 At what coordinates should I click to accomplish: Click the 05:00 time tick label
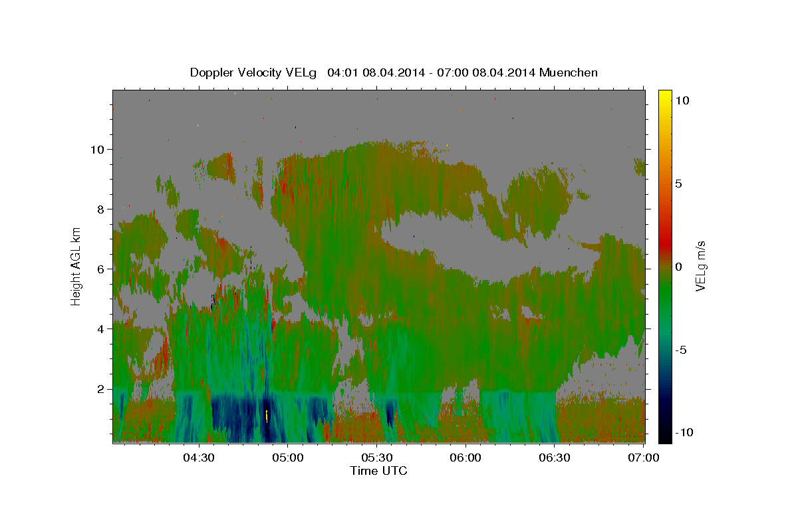tap(288, 458)
